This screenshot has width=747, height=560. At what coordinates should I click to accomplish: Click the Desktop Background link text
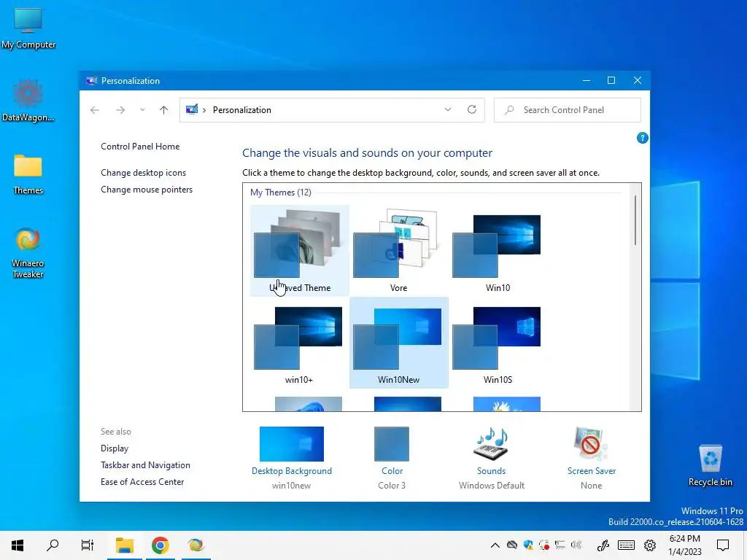pos(292,470)
